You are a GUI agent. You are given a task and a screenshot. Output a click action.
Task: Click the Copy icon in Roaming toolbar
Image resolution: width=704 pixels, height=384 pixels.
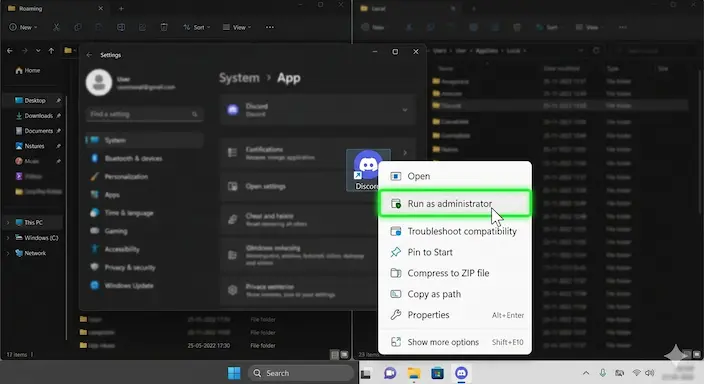click(x=78, y=27)
